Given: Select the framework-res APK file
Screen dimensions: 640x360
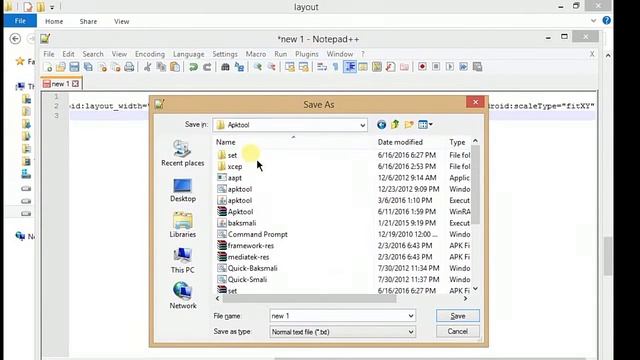Looking at the screenshot, I should pyautogui.click(x=251, y=246).
